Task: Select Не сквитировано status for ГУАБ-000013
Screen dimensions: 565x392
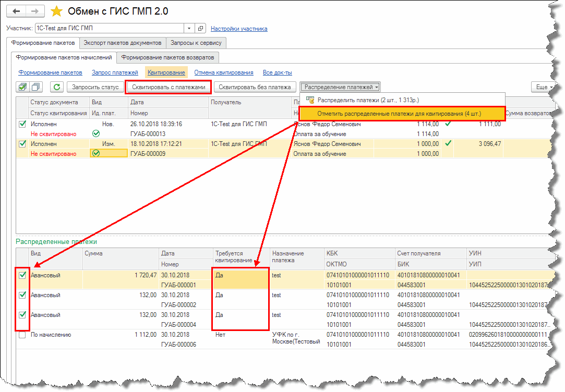Action: 58,134
